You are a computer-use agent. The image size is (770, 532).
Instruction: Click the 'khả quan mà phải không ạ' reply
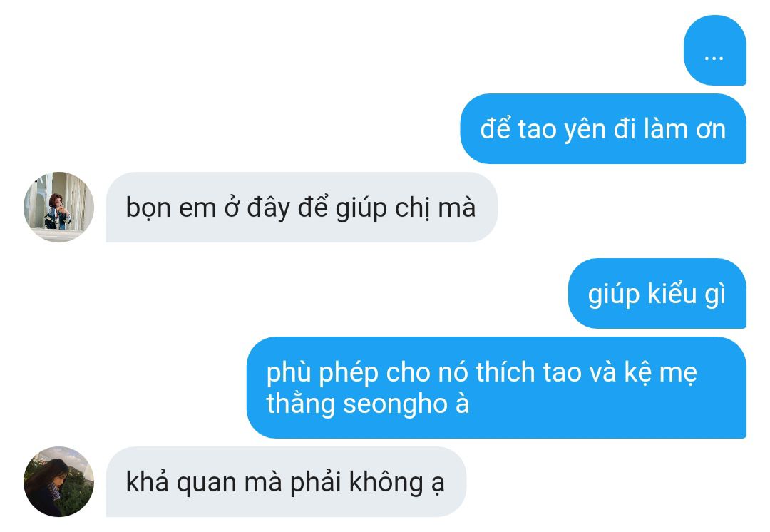[286, 481]
